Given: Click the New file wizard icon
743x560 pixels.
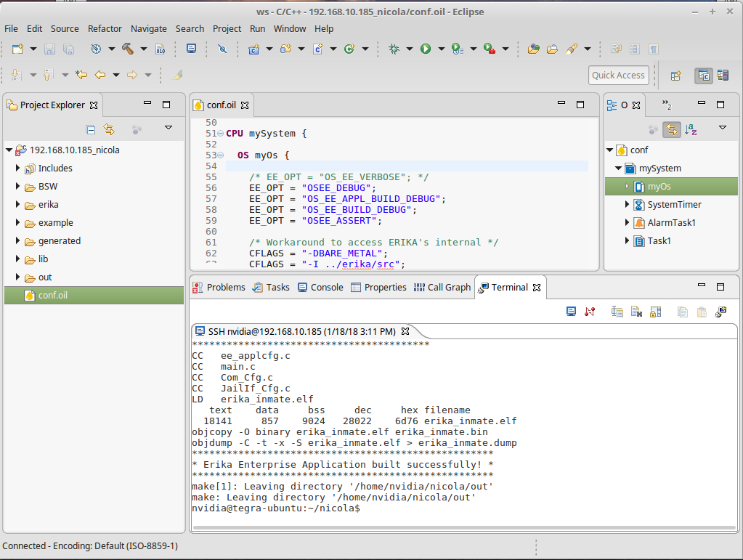Looking at the screenshot, I should [17, 49].
